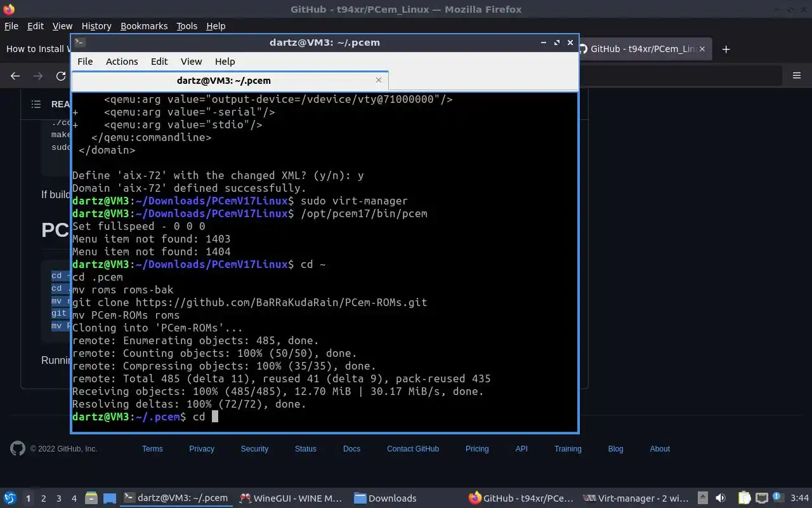This screenshot has width=812, height=508.
Task: Open Firefox File menu
Action: 11,26
